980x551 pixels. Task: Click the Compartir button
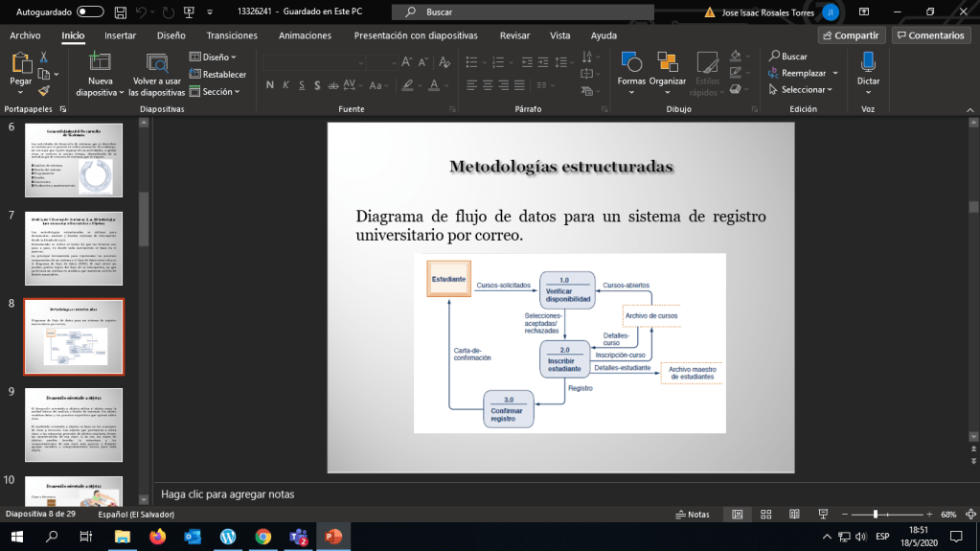coord(851,35)
